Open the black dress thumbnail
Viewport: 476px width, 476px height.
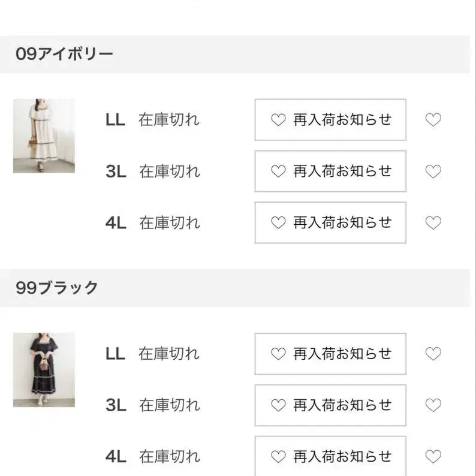(44, 370)
